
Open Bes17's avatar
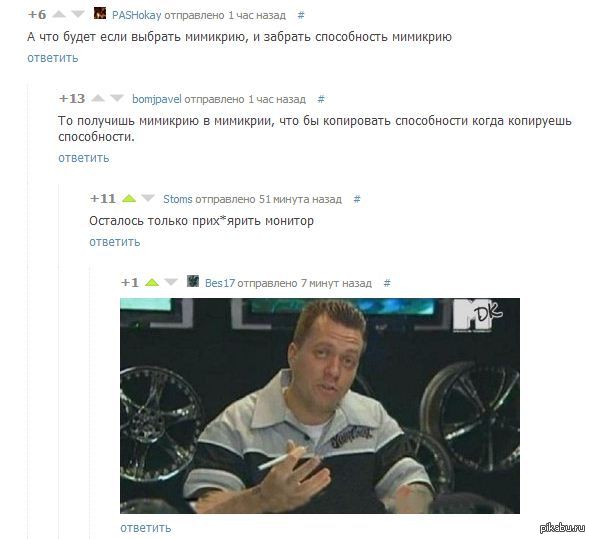tap(193, 281)
